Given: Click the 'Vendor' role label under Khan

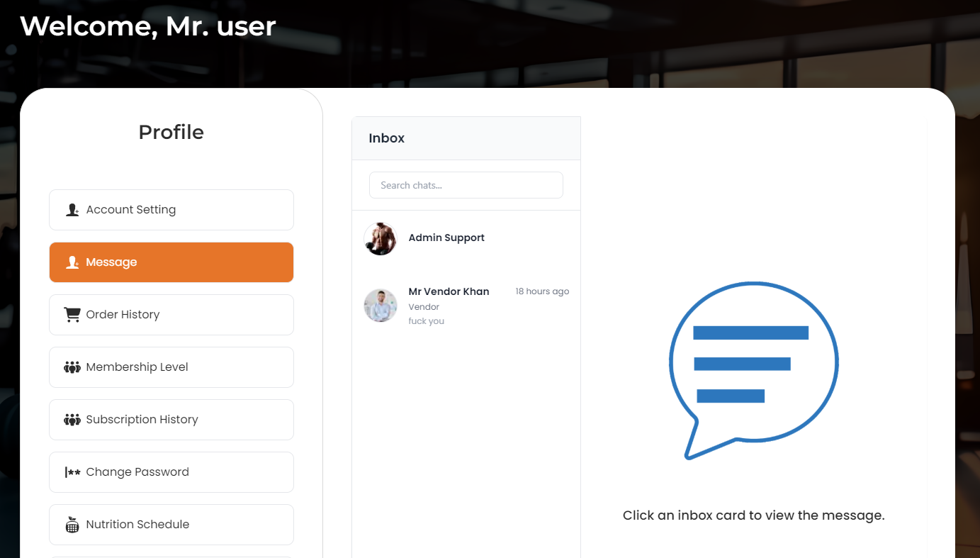Looking at the screenshot, I should tap(424, 307).
